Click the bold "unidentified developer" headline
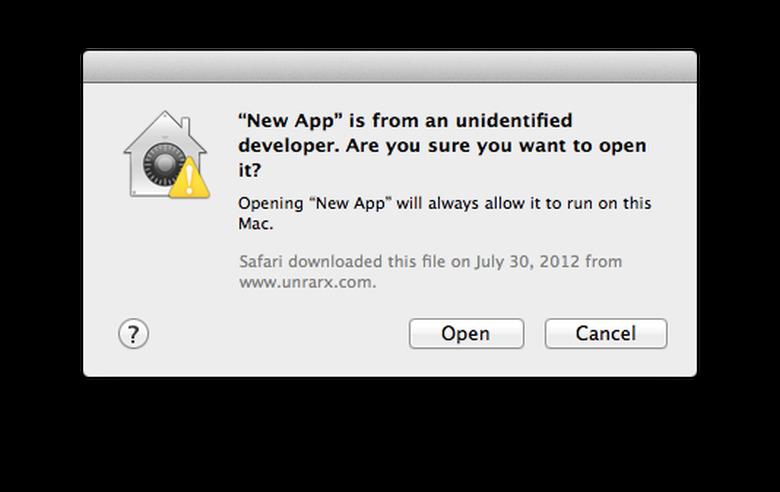Viewport: 780px width, 492px height. 442,145
